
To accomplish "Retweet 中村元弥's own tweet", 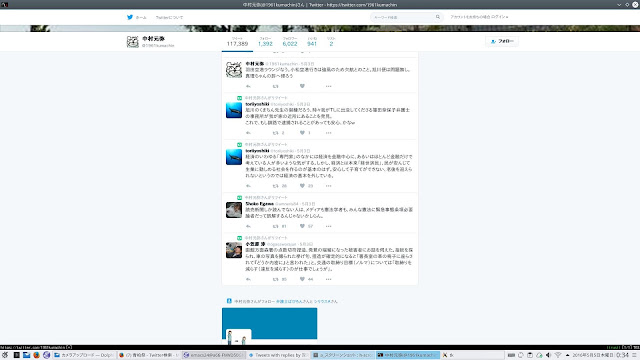I will pos(276,86).
